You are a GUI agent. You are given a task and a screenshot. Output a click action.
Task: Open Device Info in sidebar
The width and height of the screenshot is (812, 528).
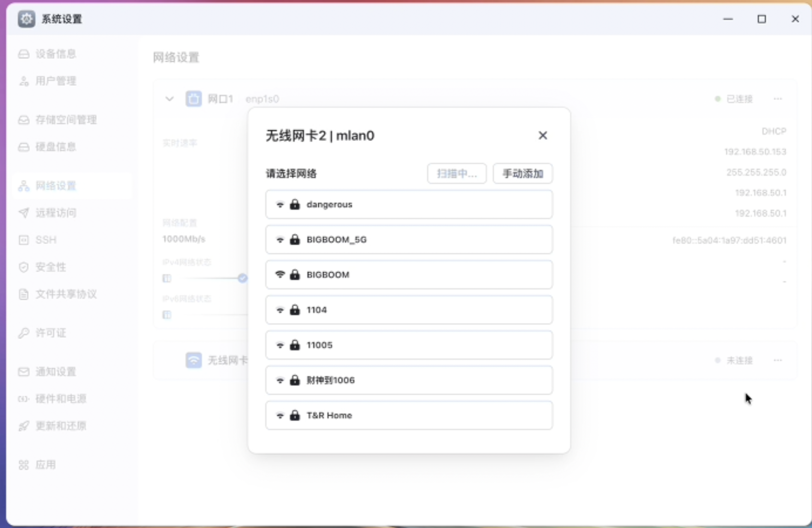click(56, 54)
